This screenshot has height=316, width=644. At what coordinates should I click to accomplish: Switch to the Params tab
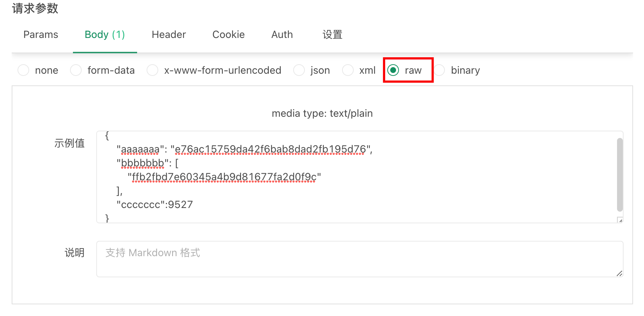(40, 34)
